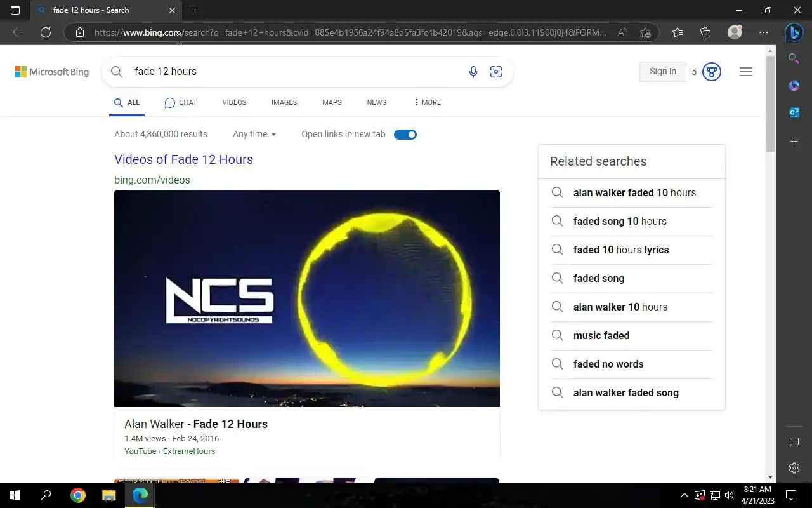Image resolution: width=812 pixels, height=508 pixels.
Task: Click the search magnifier in Bing box
Action: pyautogui.click(x=117, y=72)
